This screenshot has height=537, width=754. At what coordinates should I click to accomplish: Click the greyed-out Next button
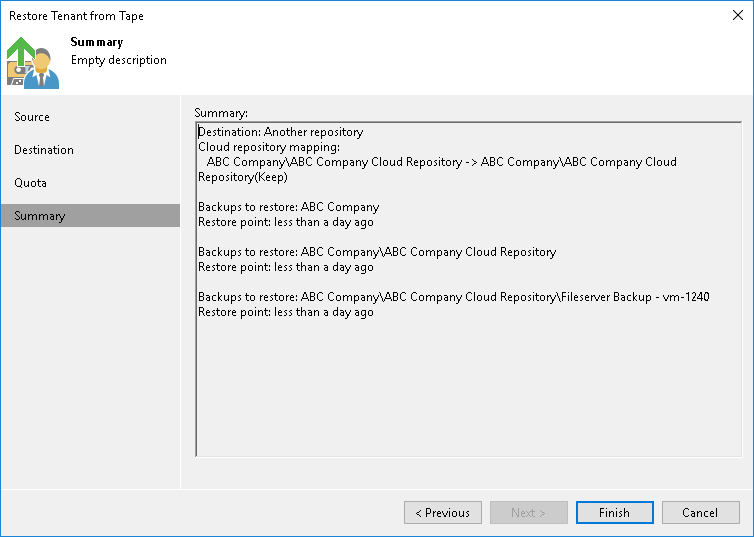pos(528,512)
